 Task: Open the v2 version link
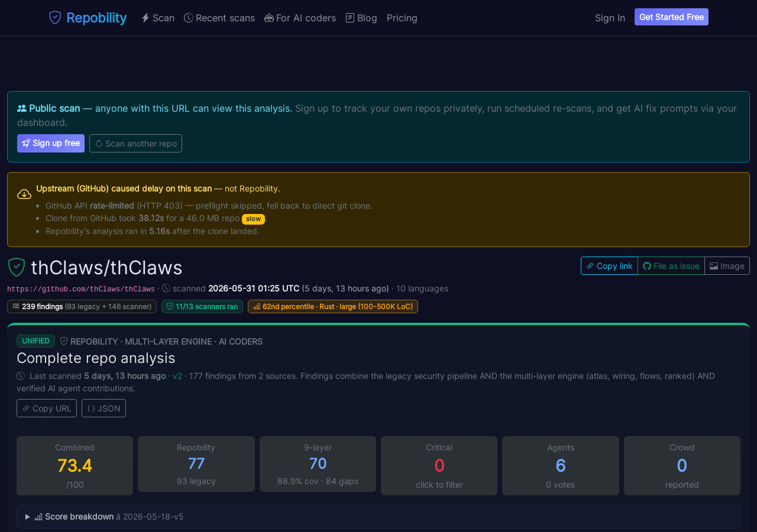177,376
